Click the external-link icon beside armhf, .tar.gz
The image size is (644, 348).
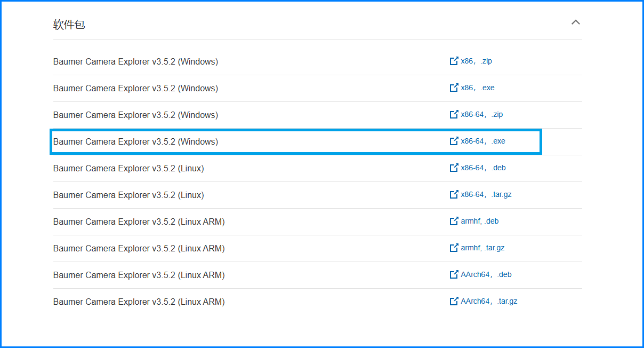[x=454, y=248]
